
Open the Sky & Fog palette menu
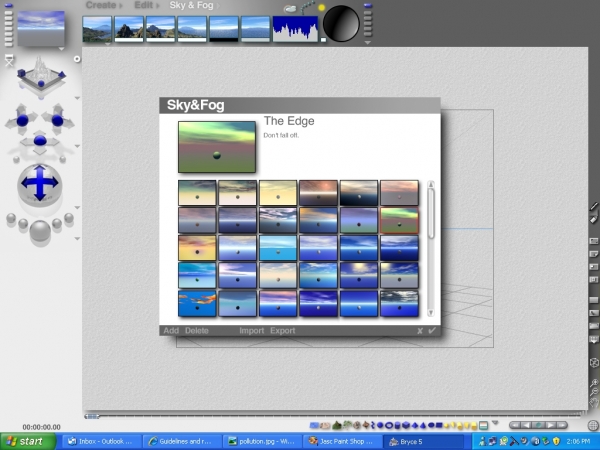click(191, 5)
